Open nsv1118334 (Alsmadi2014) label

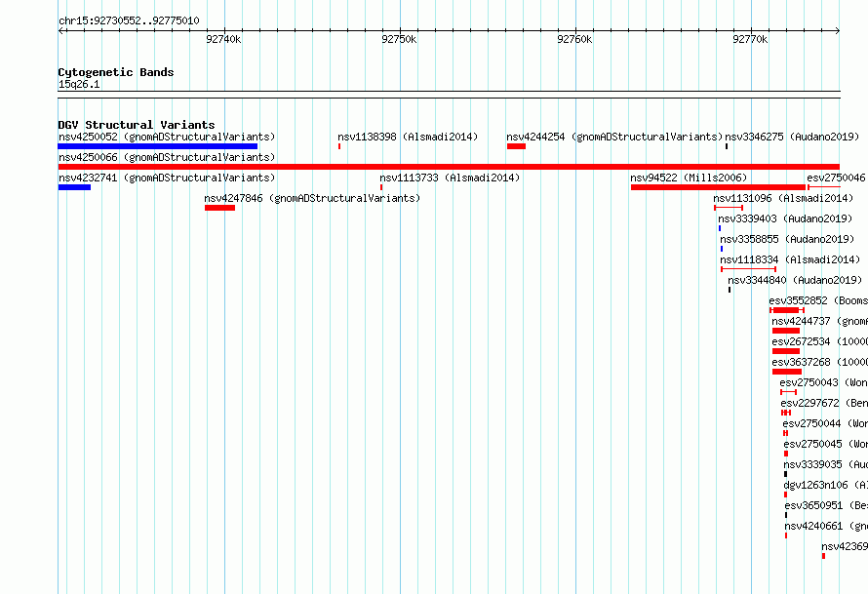(791, 259)
